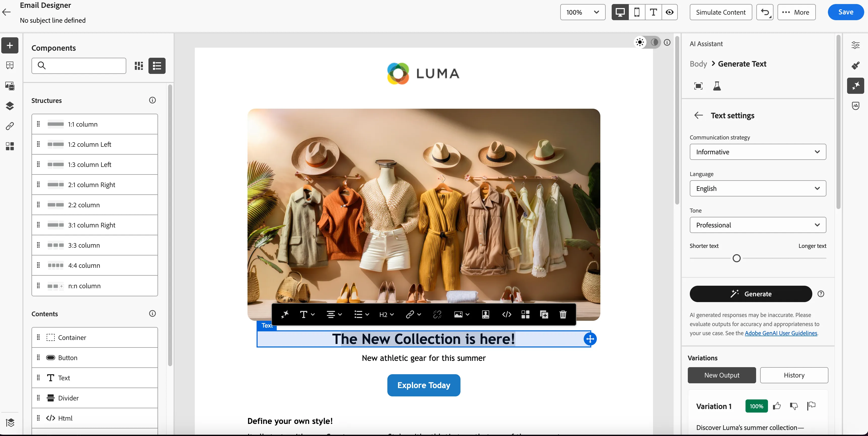The width and height of the screenshot is (868, 436).
Task: Open the Adobe GenAI User Guidelines link
Action: click(x=781, y=333)
